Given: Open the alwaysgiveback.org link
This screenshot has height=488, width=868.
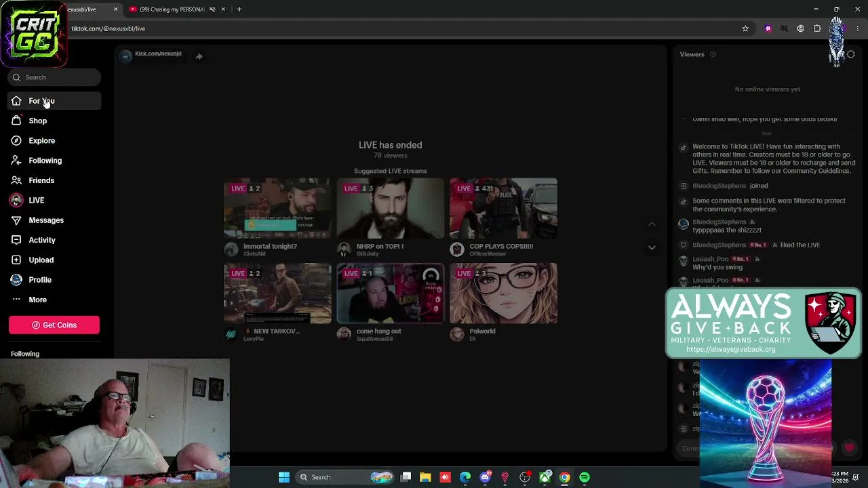Looking at the screenshot, I should click(x=730, y=350).
